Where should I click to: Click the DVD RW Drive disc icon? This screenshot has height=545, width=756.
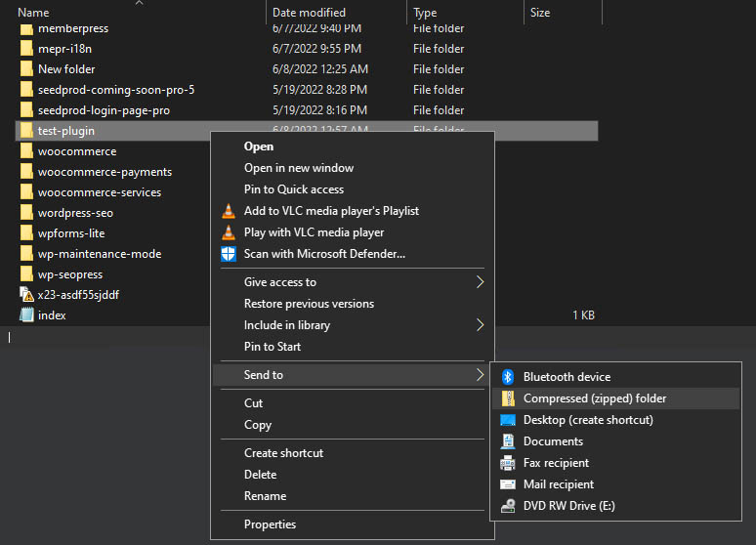[507, 506]
